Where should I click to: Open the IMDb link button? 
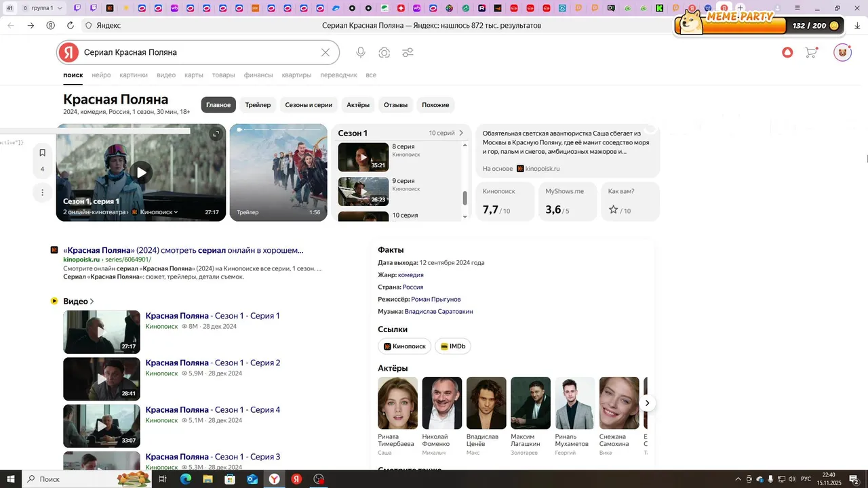coord(453,346)
